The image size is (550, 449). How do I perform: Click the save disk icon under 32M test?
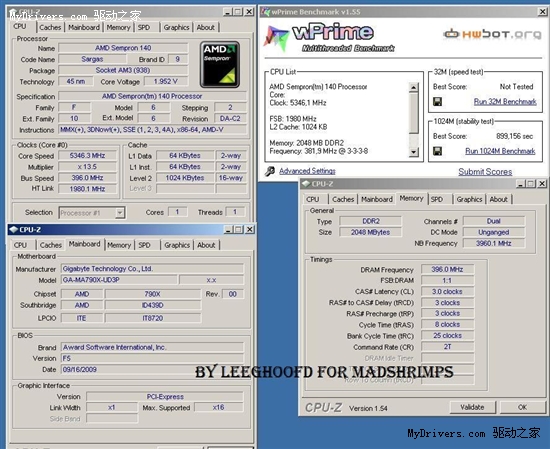pos(437,102)
